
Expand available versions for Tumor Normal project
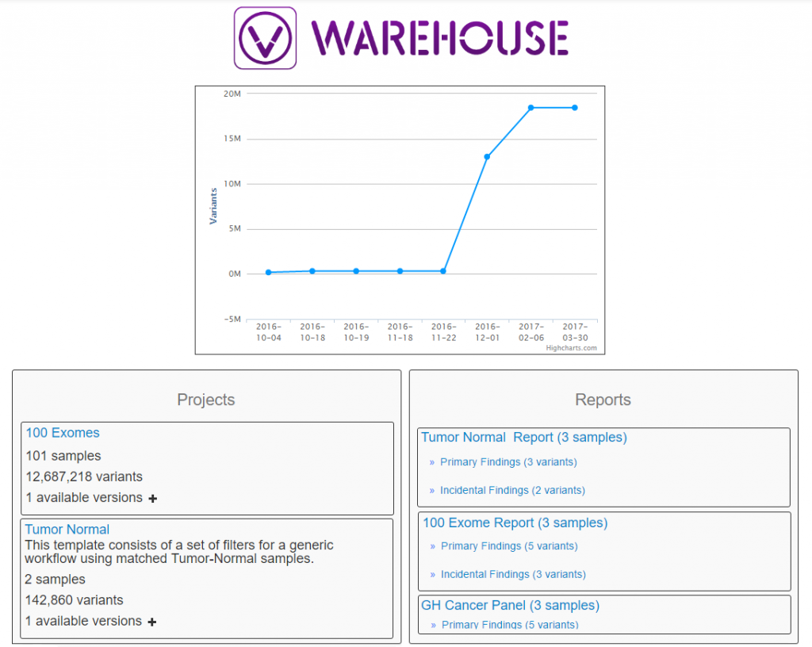(151, 622)
